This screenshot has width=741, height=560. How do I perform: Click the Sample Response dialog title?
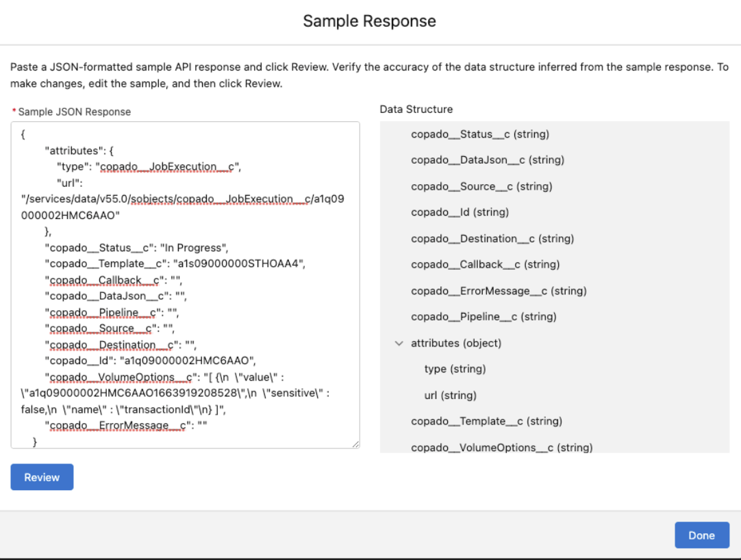coord(369,21)
